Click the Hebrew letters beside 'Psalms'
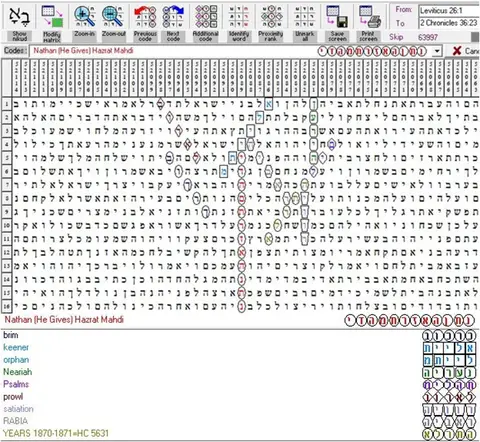Image resolution: width=480 pixels, height=442 pixels. click(x=449, y=385)
